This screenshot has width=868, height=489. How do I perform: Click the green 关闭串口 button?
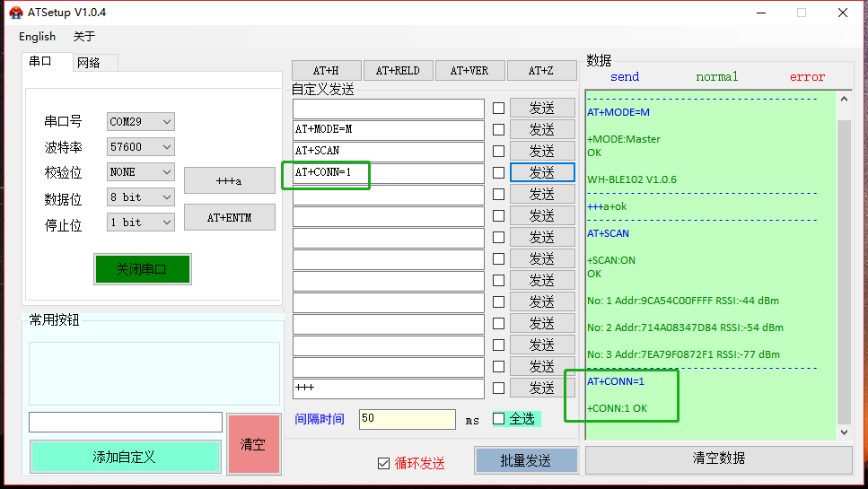click(142, 269)
